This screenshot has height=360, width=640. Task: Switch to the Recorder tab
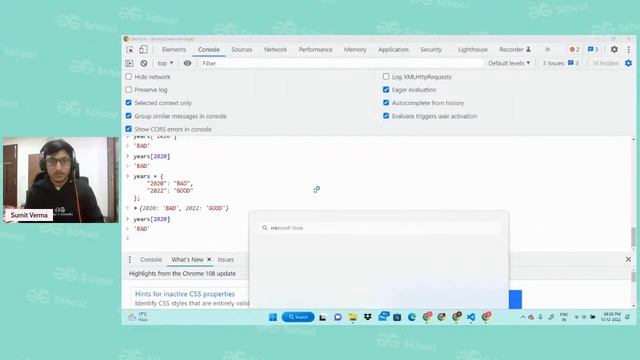515,49
